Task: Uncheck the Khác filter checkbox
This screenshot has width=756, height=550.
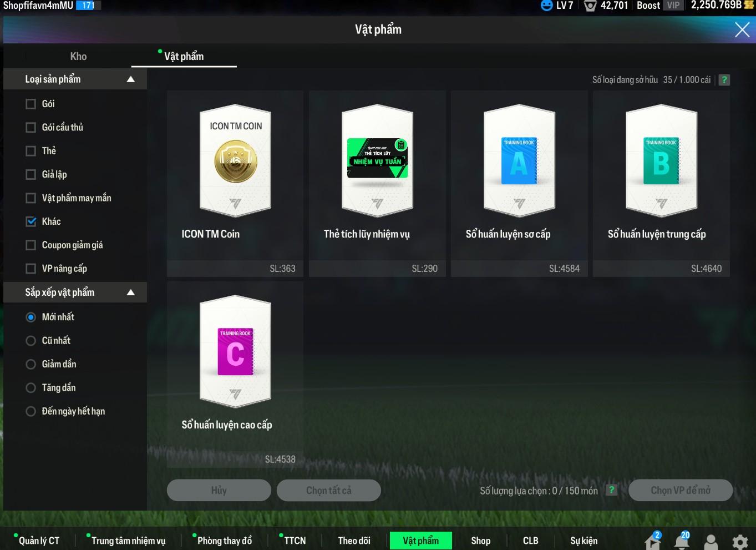Action: pos(31,221)
